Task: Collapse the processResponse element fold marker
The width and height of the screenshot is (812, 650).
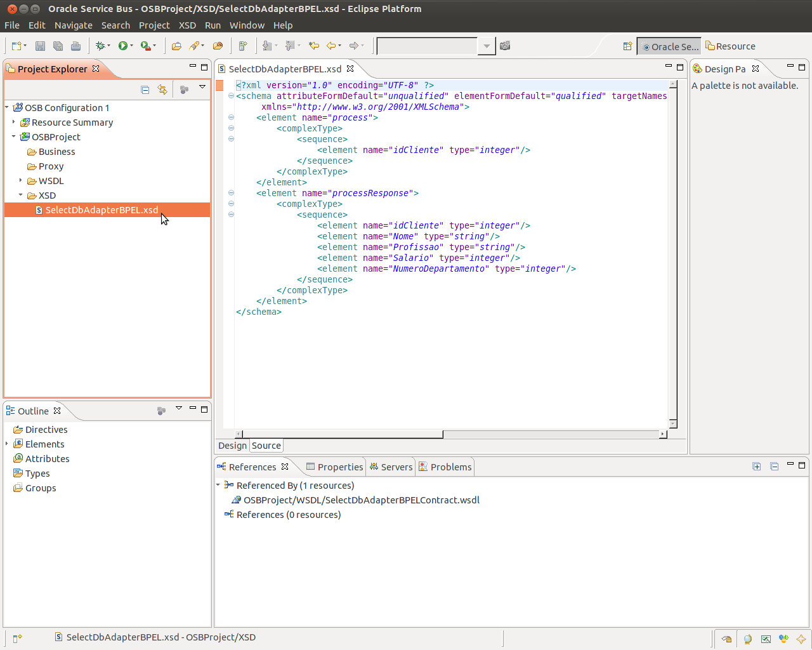Action: click(231, 193)
